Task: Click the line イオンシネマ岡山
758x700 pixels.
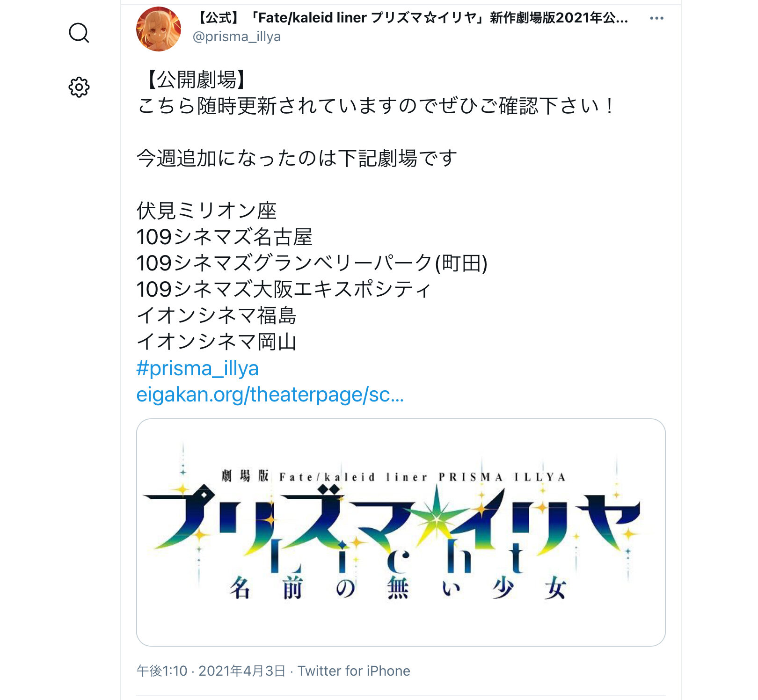Action: 216,342
